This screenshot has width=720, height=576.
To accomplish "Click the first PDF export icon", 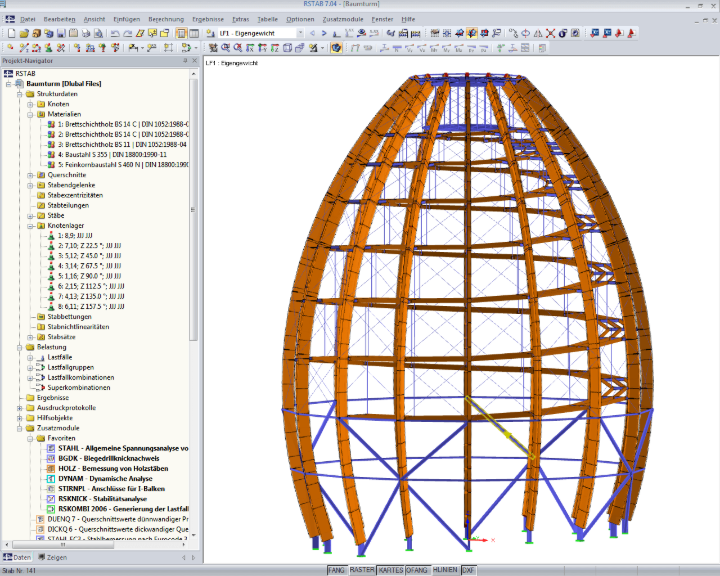I will pos(619,33).
